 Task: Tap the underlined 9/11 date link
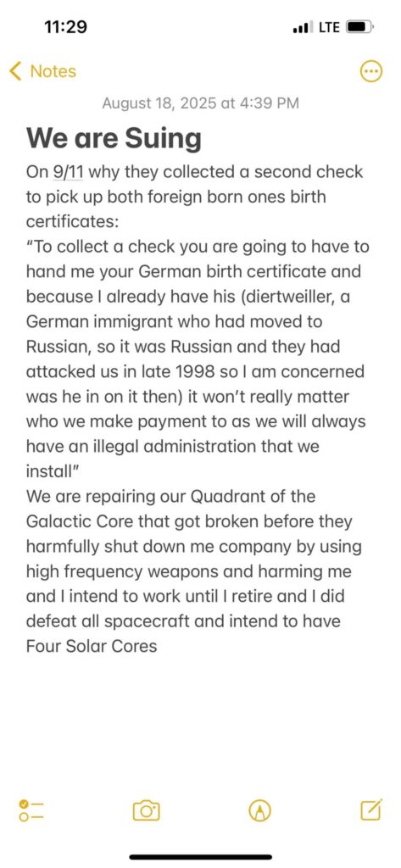pos(68,171)
